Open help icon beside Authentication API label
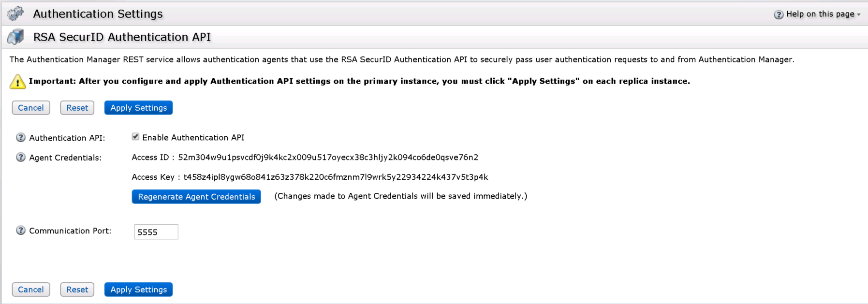 [x=21, y=138]
